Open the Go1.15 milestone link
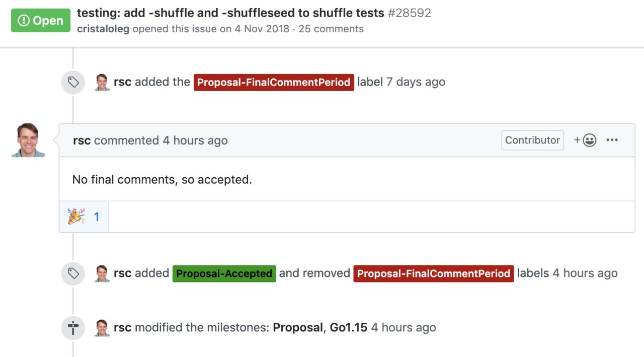This screenshot has width=644, height=357. click(349, 328)
